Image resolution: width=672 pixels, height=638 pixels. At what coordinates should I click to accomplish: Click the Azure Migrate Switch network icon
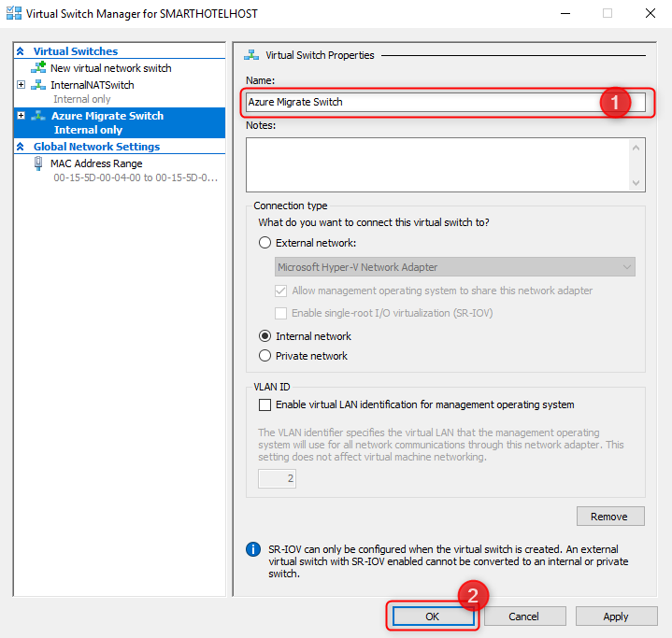[x=38, y=116]
